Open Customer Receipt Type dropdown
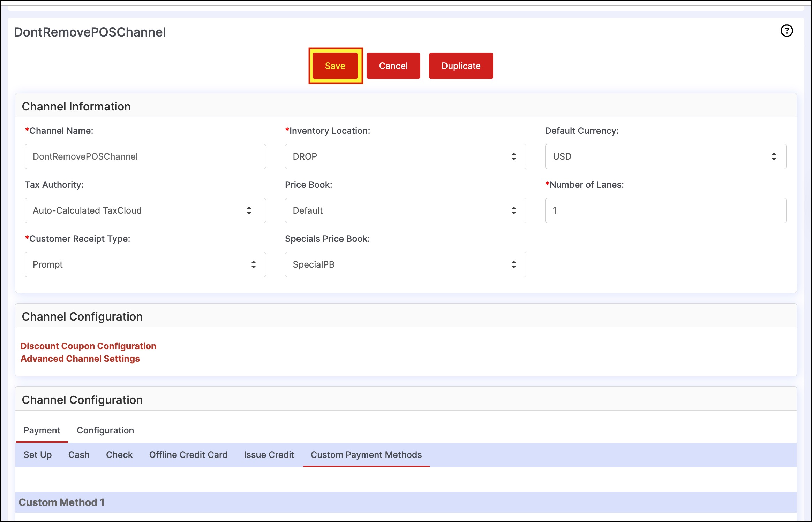 point(145,264)
